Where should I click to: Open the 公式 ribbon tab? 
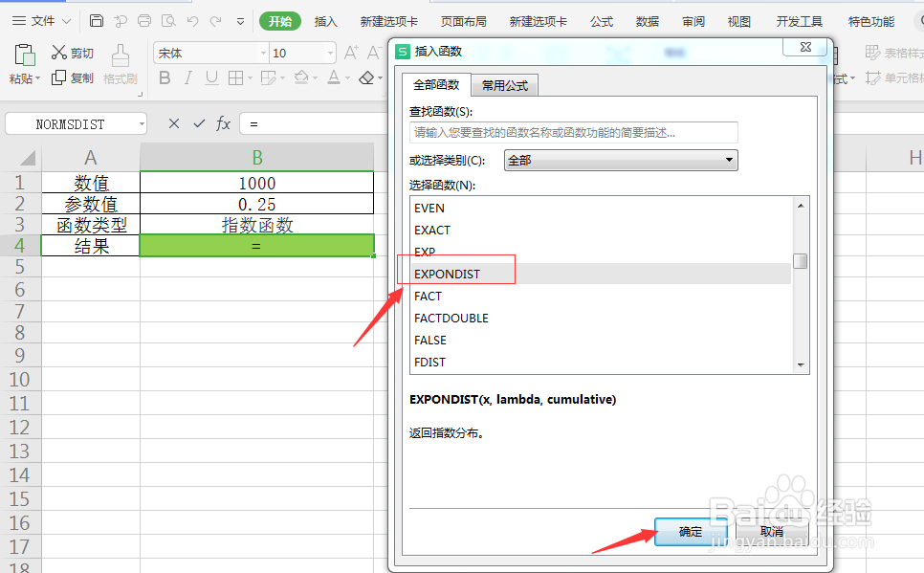point(602,22)
